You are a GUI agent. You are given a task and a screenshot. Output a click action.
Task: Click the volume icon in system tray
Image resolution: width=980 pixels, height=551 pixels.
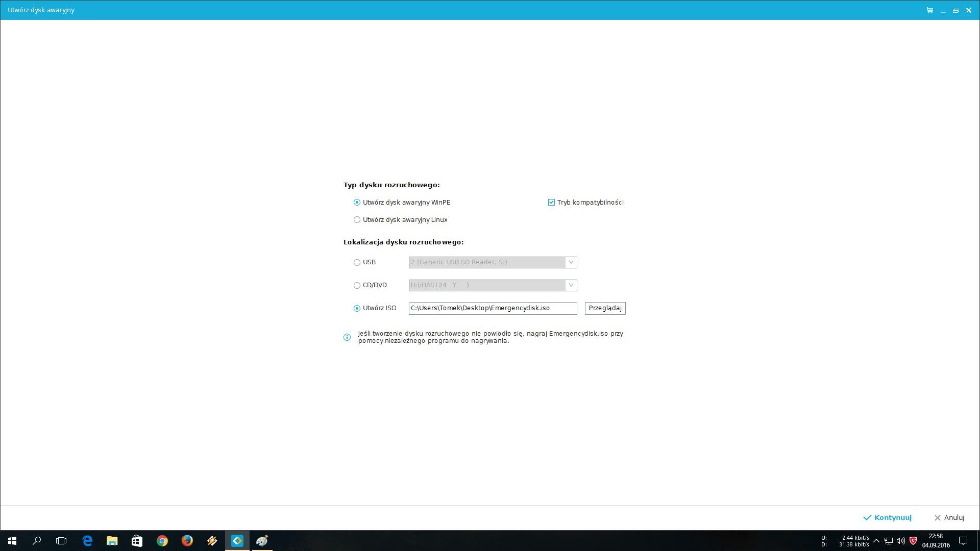click(901, 541)
